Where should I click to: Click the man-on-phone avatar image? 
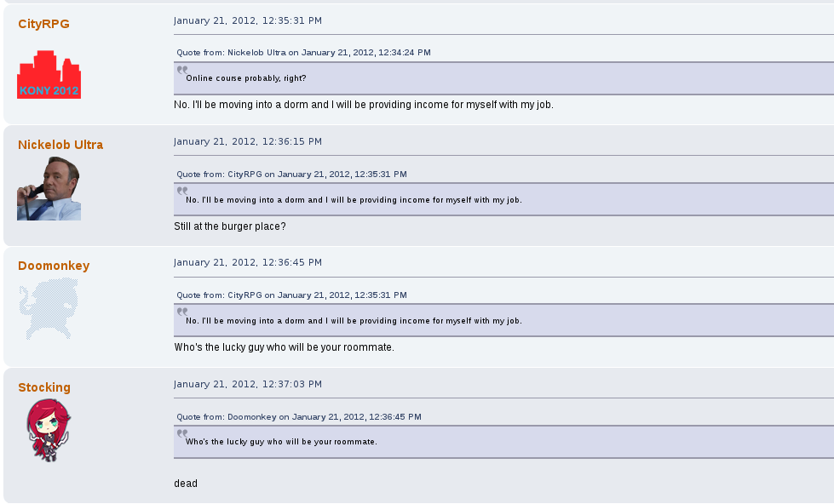click(x=49, y=188)
